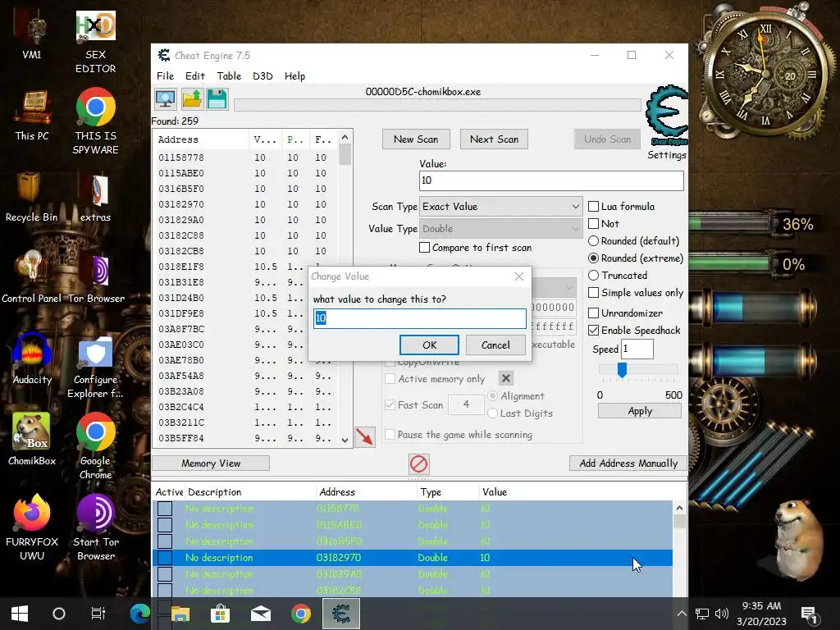
Task: Open This PC desktop icon
Action: point(32,116)
